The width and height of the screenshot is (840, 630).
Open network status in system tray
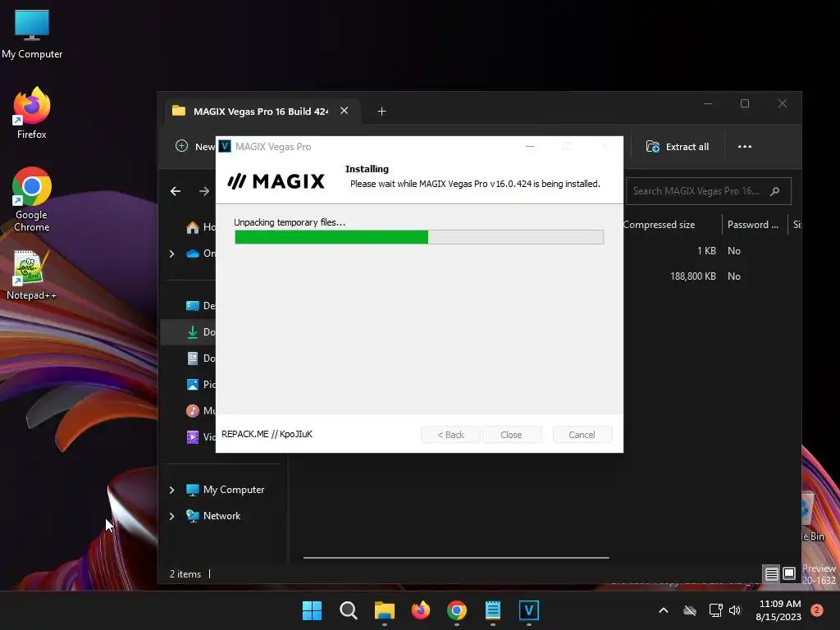point(715,610)
